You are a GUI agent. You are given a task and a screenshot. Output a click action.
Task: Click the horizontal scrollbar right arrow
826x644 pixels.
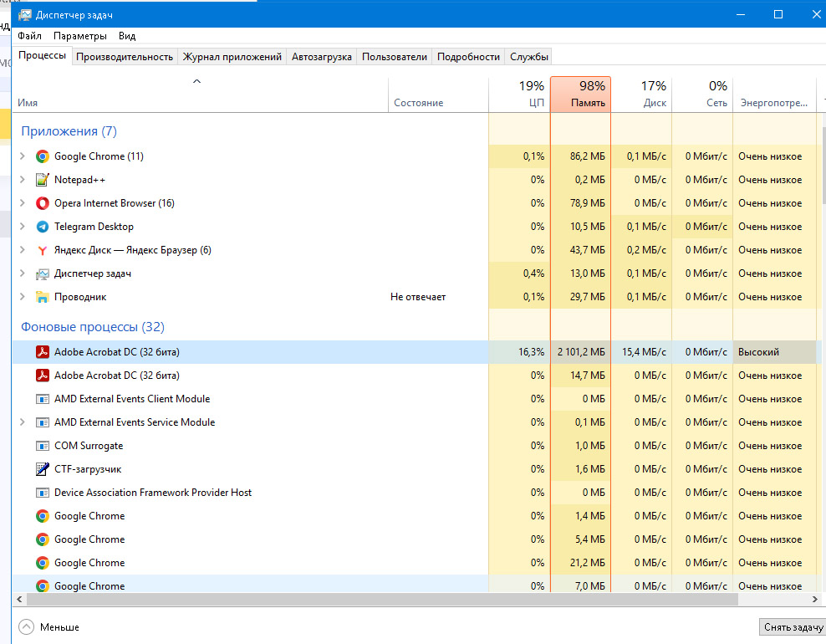pyautogui.click(x=815, y=599)
